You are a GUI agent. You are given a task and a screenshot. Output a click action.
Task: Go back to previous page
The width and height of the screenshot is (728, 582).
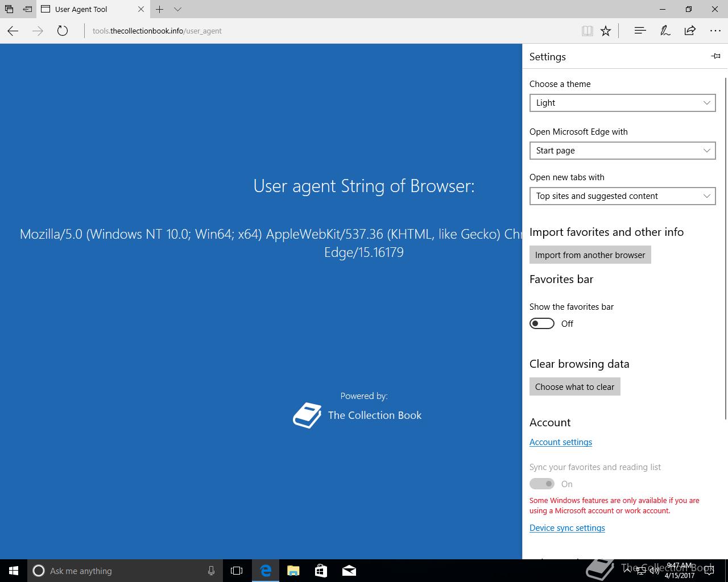[x=13, y=31]
